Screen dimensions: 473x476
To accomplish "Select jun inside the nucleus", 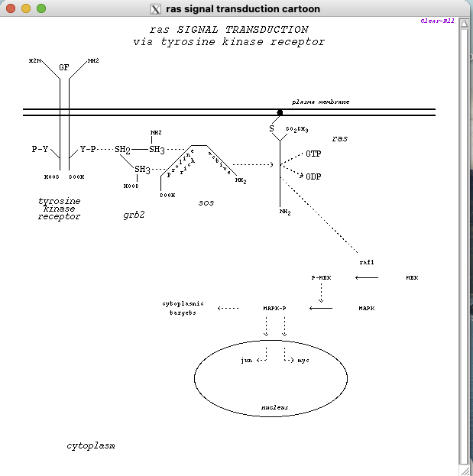I will pos(246,359).
